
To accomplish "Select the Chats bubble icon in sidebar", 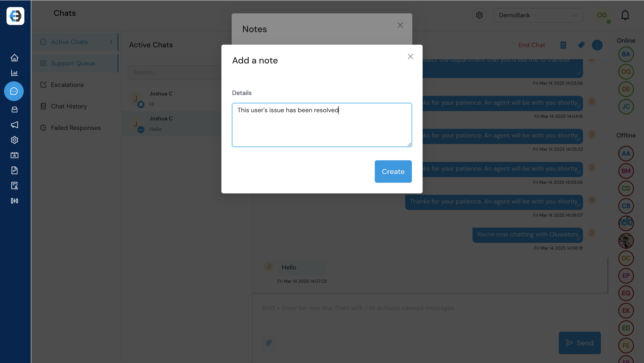I will tap(14, 91).
